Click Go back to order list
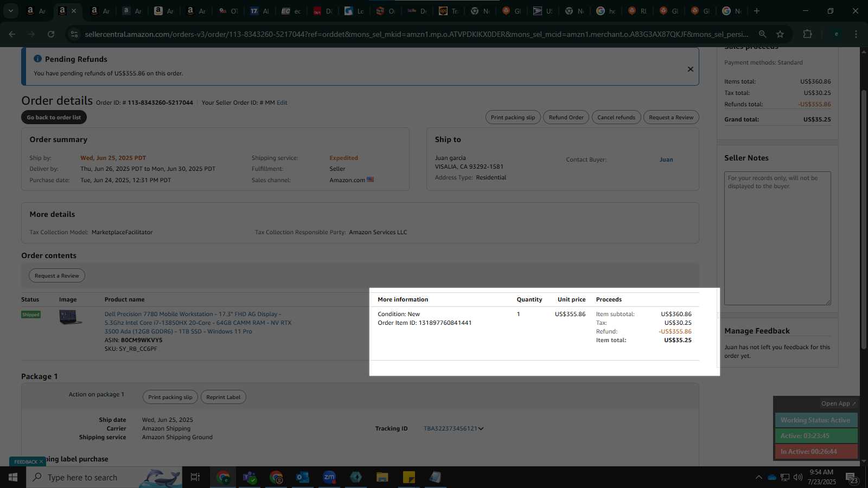 coord(54,117)
